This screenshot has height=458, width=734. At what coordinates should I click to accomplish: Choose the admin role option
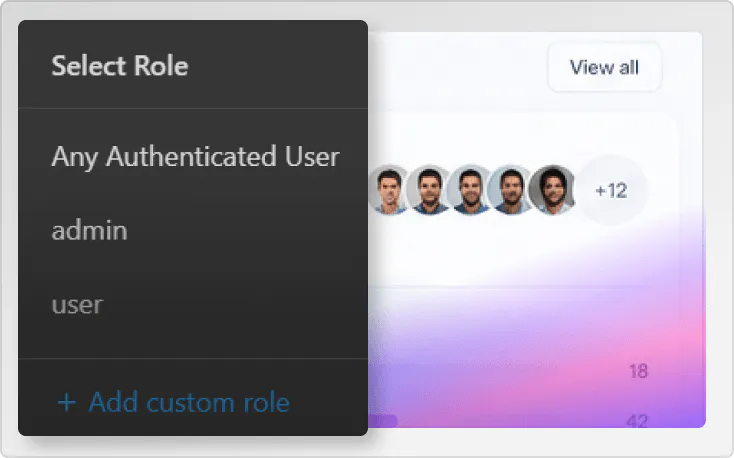89,230
